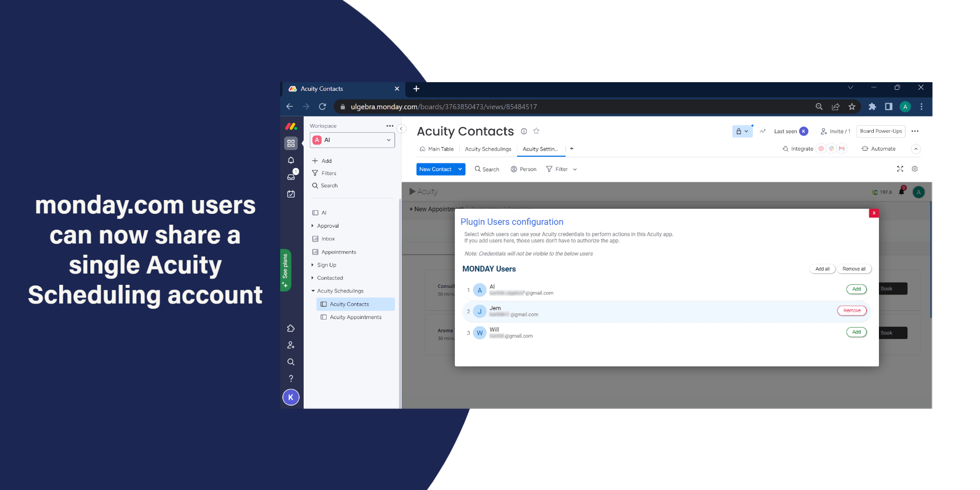Click the board Search tool
980x490 pixels.
pyautogui.click(x=487, y=169)
